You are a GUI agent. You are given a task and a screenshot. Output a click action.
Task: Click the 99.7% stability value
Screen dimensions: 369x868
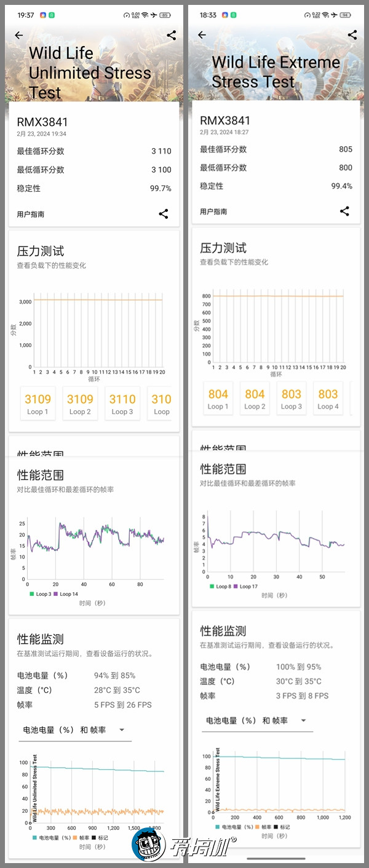pyautogui.click(x=161, y=189)
